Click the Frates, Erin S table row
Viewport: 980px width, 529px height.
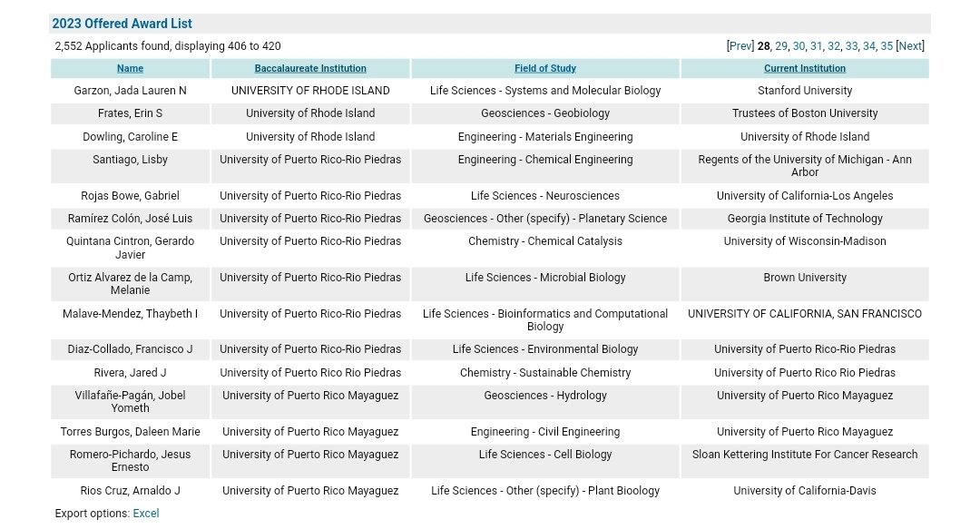click(x=130, y=113)
